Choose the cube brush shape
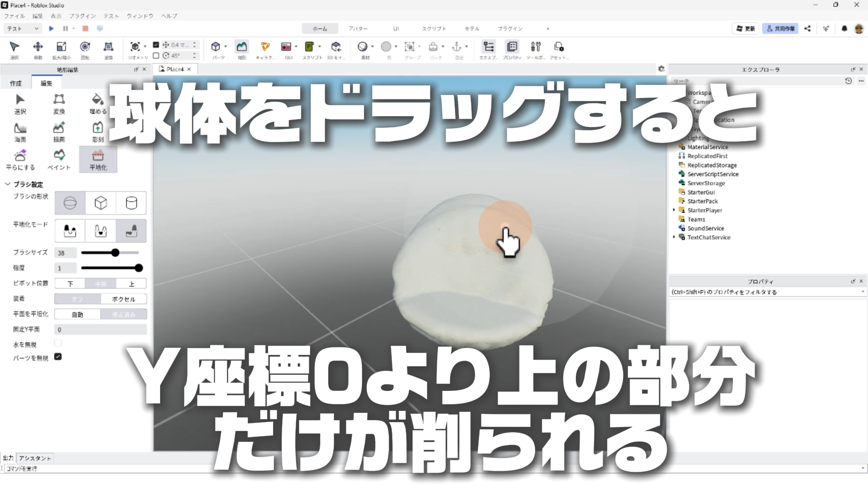868x488 pixels. (x=100, y=203)
